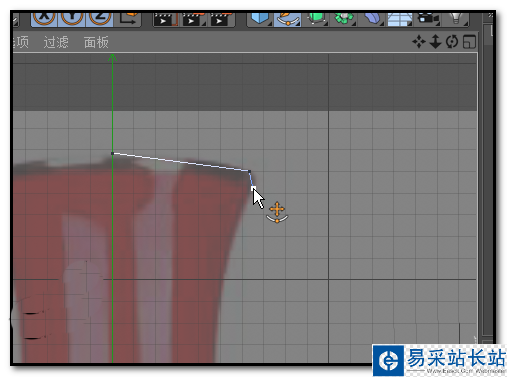The width and height of the screenshot is (507, 377).
Task: Click the spline start point on green axis
Action: 112,153
